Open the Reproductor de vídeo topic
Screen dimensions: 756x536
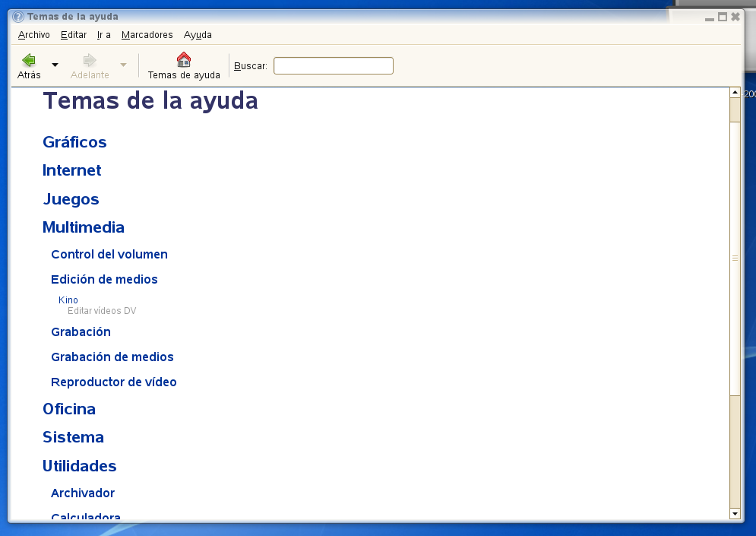click(x=114, y=382)
